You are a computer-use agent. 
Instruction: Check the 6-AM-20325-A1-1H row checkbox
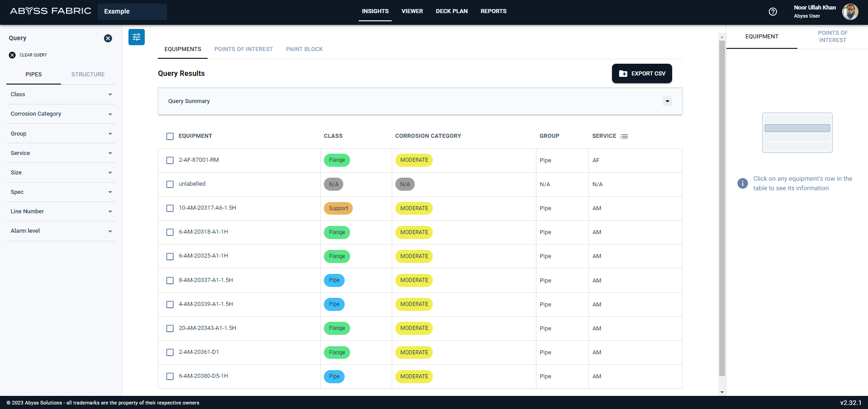coord(170,257)
